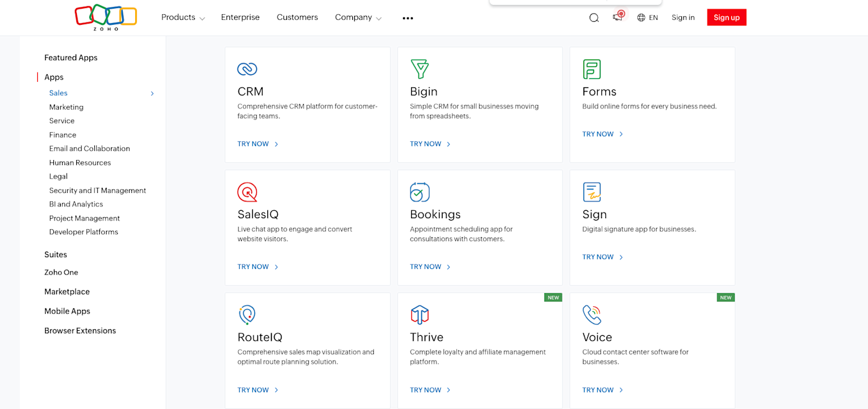This screenshot has width=868, height=409.
Task: Click the chevron next to Sales
Action: (x=152, y=94)
